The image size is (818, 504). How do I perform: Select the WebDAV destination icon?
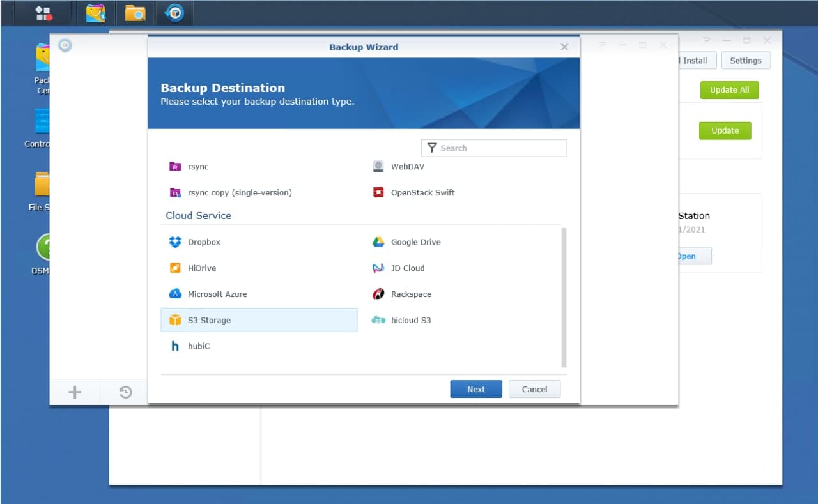[x=378, y=167]
